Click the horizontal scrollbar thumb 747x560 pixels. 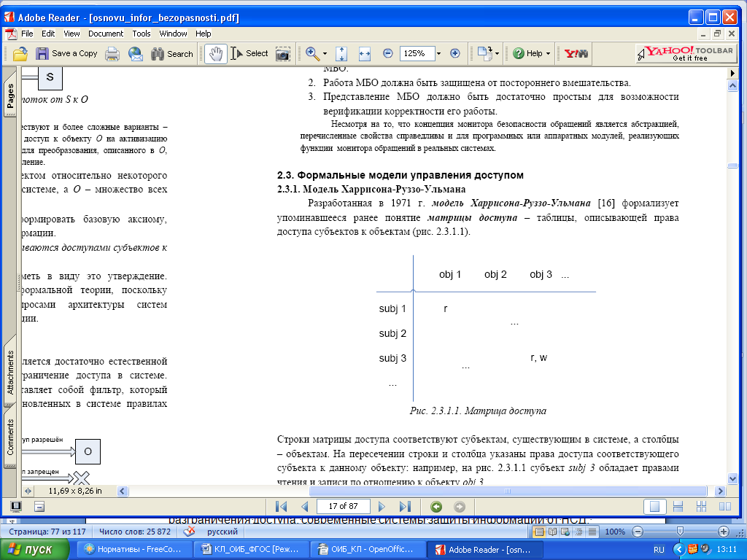508,491
